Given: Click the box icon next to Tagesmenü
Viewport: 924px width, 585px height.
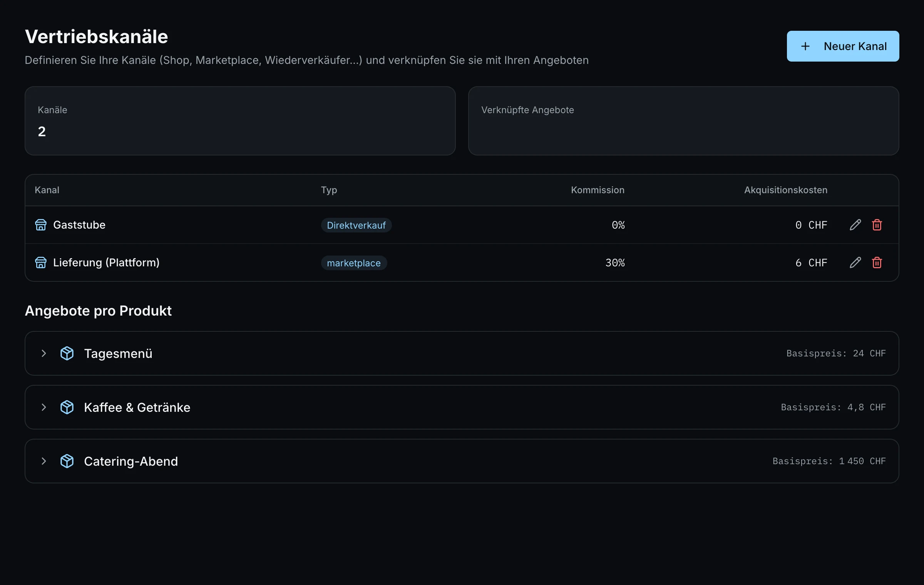Looking at the screenshot, I should pos(67,353).
